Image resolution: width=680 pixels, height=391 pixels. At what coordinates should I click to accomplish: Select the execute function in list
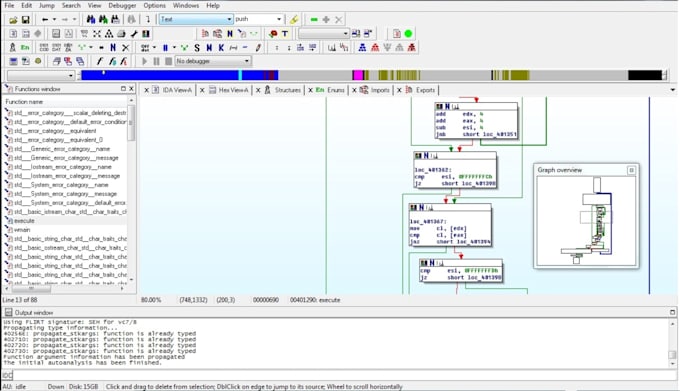click(65, 221)
